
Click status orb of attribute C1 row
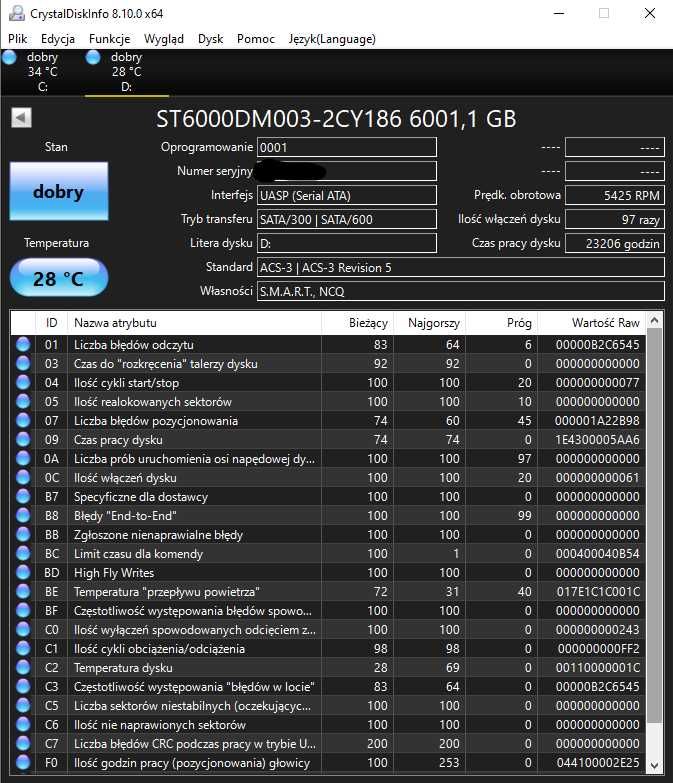pos(23,648)
